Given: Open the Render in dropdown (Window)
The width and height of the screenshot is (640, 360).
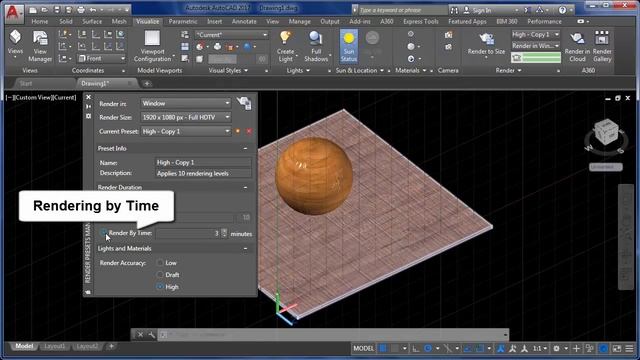Looking at the screenshot, I should click(x=186, y=103).
